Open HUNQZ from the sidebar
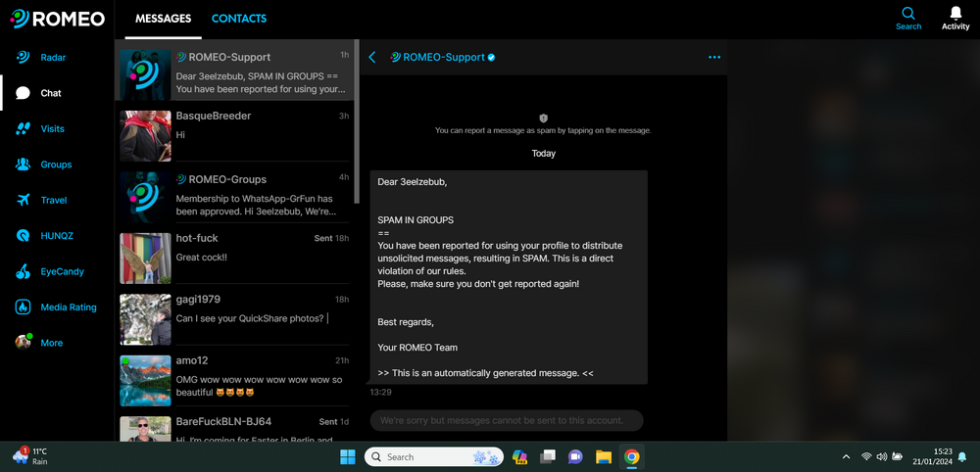Image resolution: width=980 pixels, height=472 pixels. [x=23, y=236]
